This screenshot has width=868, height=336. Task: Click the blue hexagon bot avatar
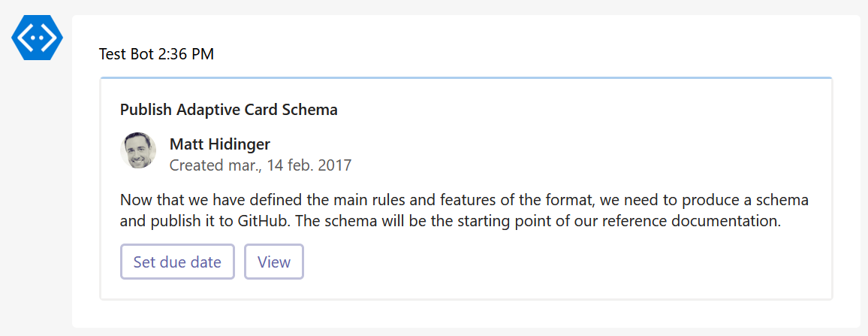click(x=37, y=37)
